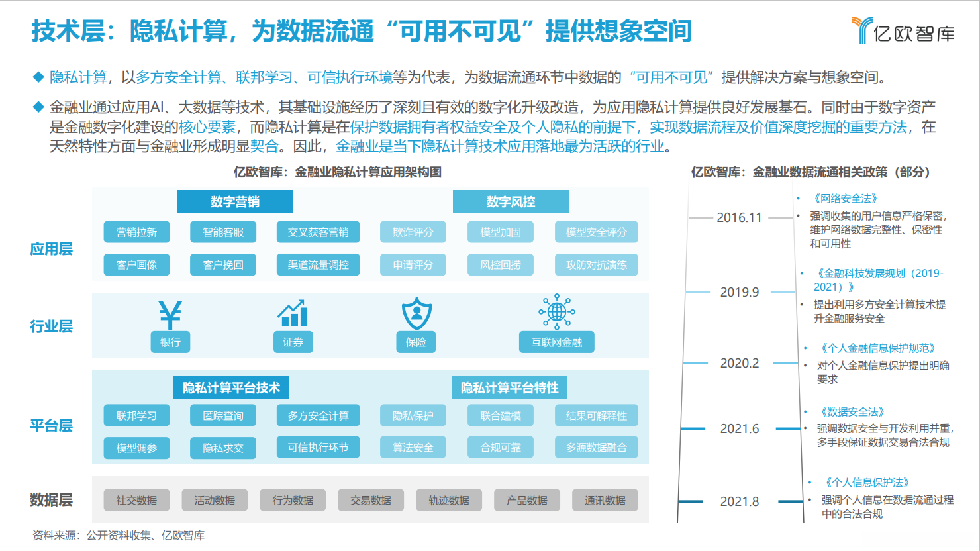Click the globe network icon above 互联网金融
980x551 pixels.
point(557,311)
